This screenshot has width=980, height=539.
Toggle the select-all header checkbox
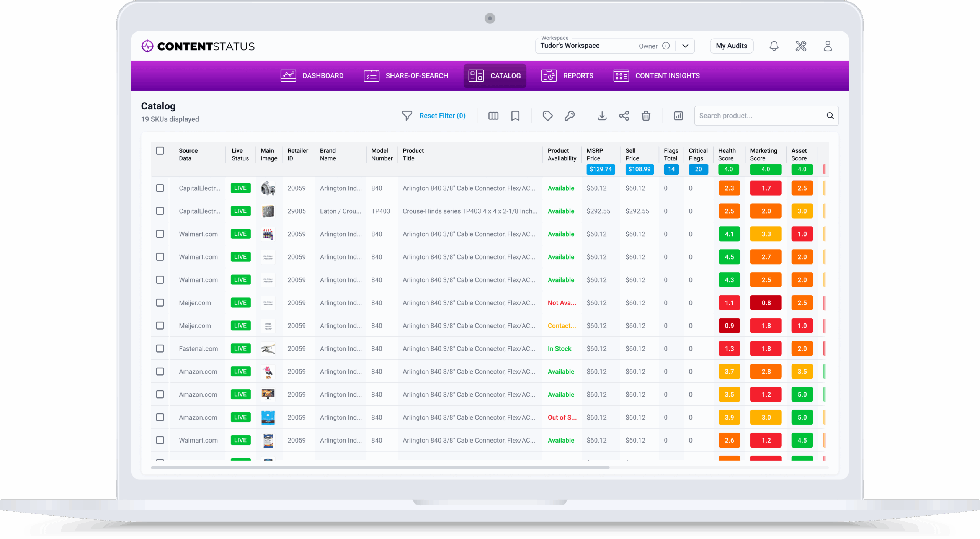click(160, 150)
